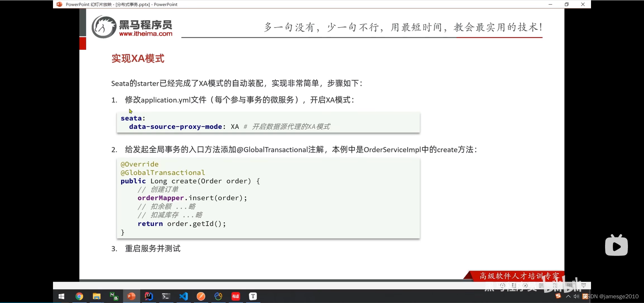This screenshot has height=303, width=644.
Task: Select the PowerPoint taskbar button
Action: tap(131, 296)
